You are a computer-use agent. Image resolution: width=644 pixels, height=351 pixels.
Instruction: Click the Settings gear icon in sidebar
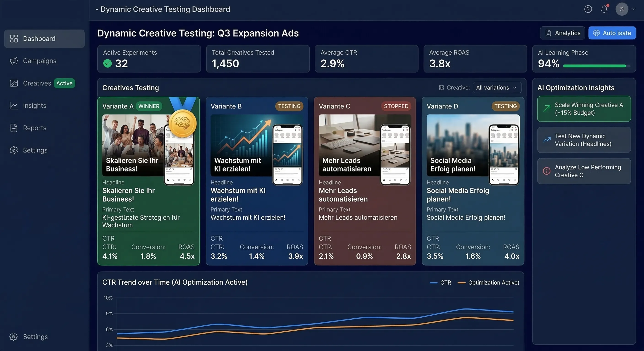[x=13, y=150]
